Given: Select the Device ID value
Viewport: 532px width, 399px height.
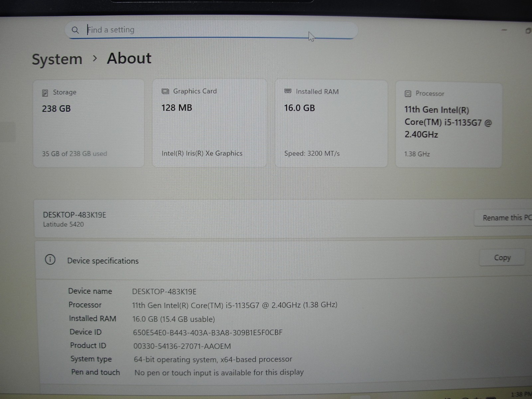Looking at the screenshot, I should click(x=207, y=332).
